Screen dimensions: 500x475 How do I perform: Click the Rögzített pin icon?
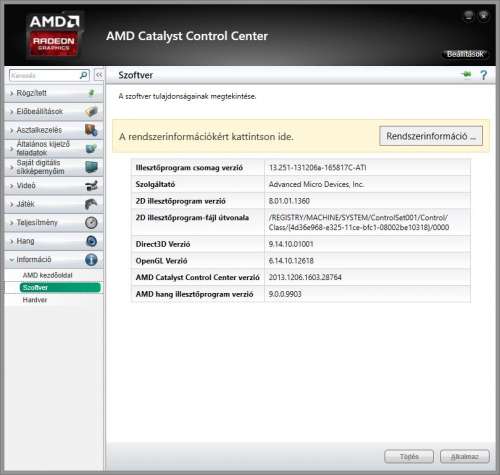[x=91, y=93]
